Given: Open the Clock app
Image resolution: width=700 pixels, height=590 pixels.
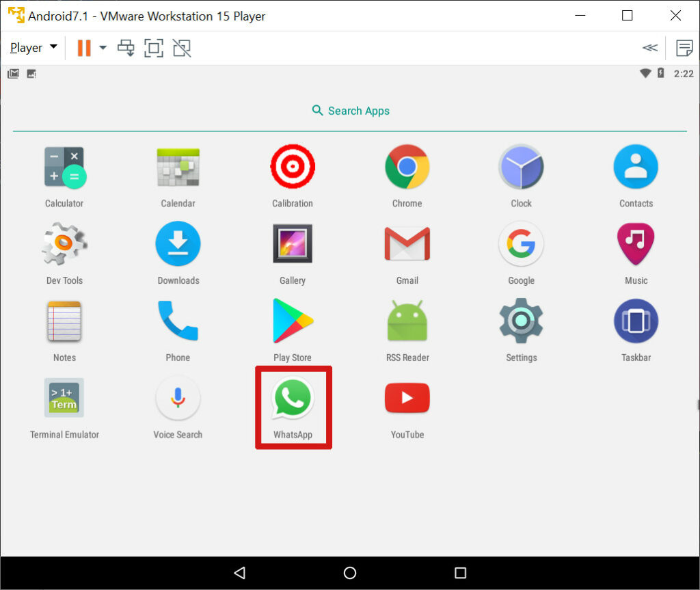Looking at the screenshot, I should pos(521,167).
